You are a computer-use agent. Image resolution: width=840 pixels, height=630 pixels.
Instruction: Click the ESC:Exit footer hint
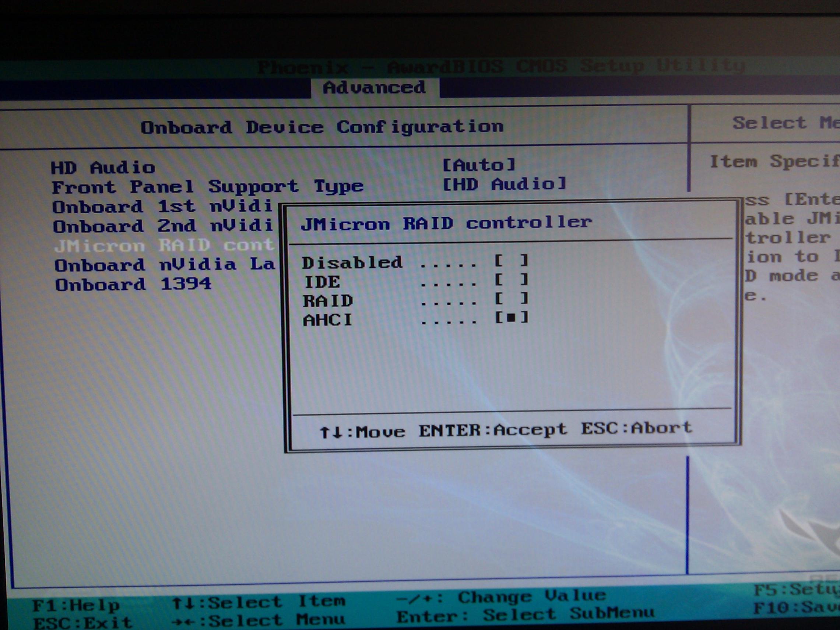[x=83, y=623]
